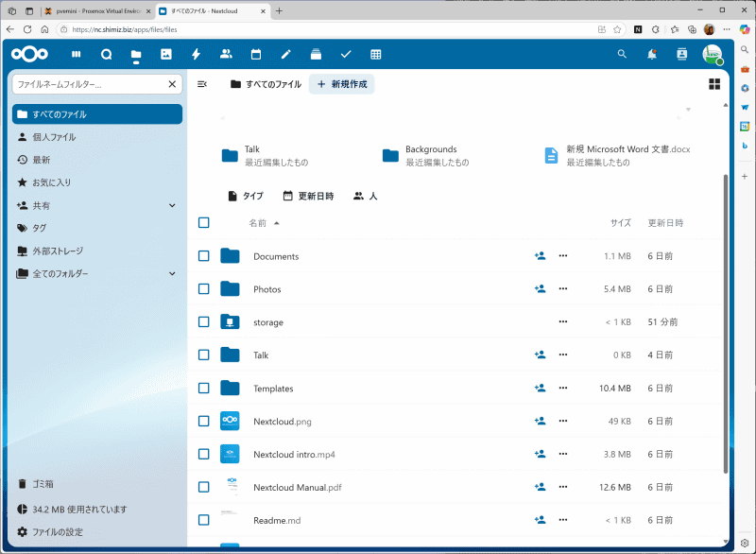Select the checkbox next to Documents folder
The width and height of the screenshot is (756, 554).
tap(203, 256)
